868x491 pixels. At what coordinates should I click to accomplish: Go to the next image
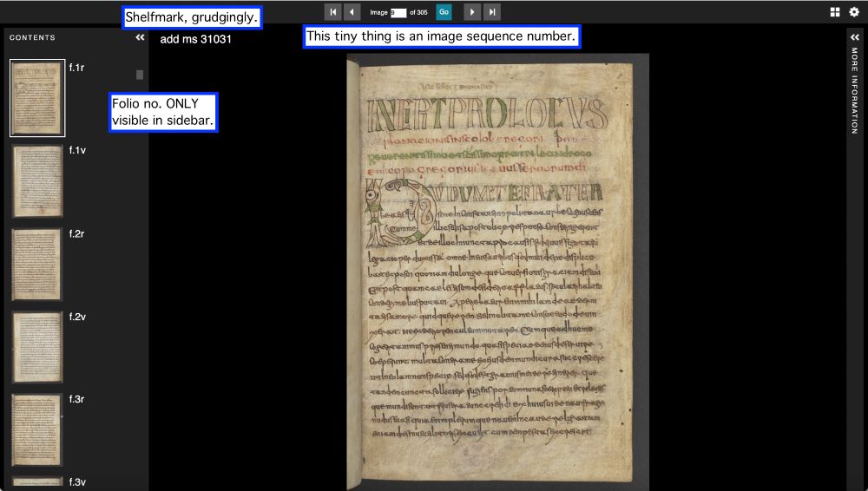(471, 12)
